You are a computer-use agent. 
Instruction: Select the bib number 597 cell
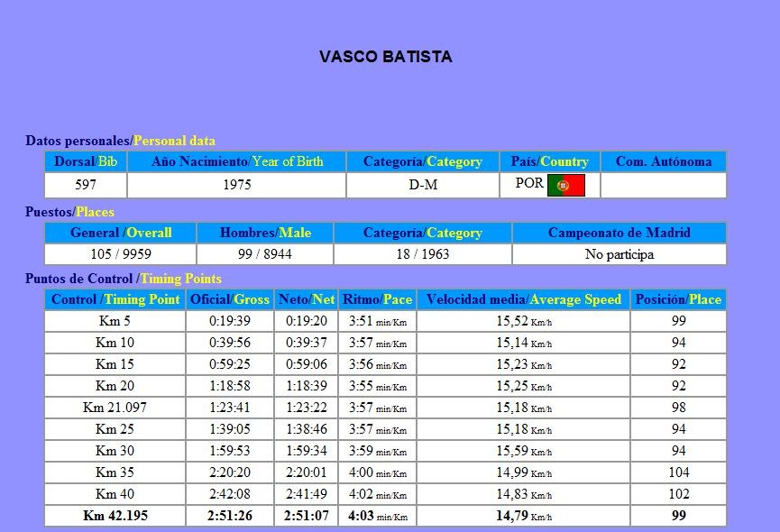tap(87, 184)
